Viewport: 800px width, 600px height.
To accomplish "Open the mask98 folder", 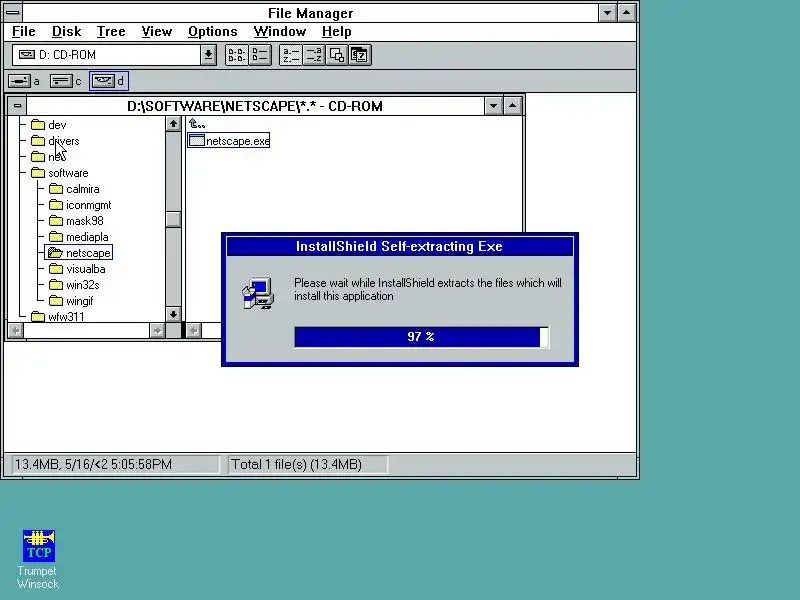I will coord(77,221).
